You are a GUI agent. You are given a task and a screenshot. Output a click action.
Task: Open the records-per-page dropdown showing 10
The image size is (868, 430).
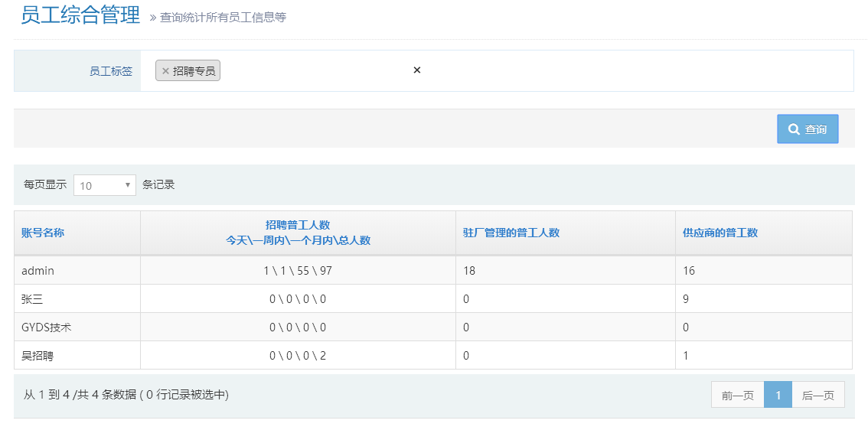click(105, 185)
